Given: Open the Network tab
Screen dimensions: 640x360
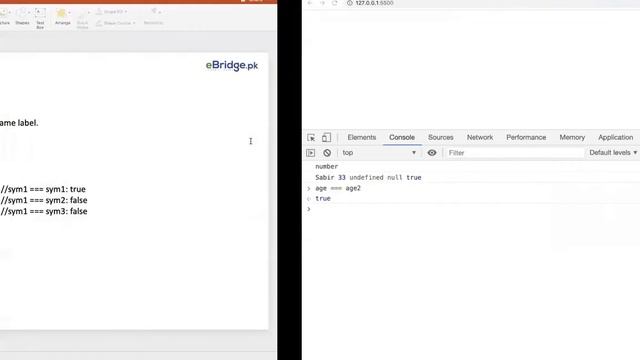Looking at the screenshot, I should pos(480,138).
